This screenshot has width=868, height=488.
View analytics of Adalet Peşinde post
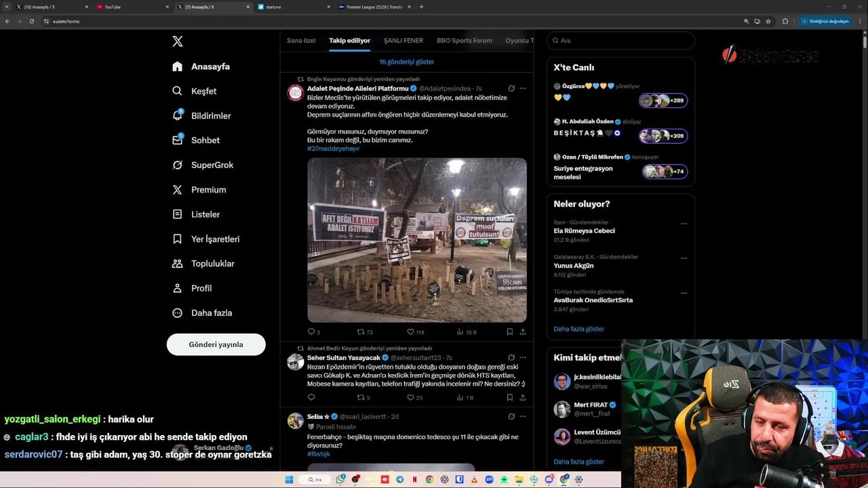pyautogui.click(x=467, y=332)
